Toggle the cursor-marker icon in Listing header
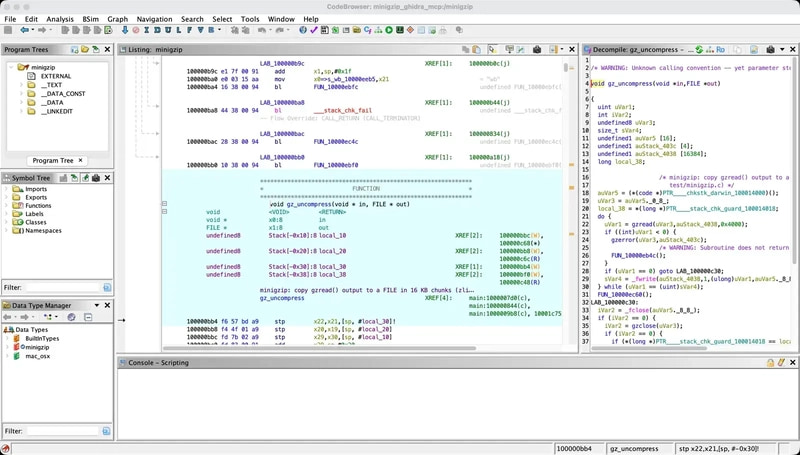The height and width of the screenshot is (455, 800). (492, 49)
